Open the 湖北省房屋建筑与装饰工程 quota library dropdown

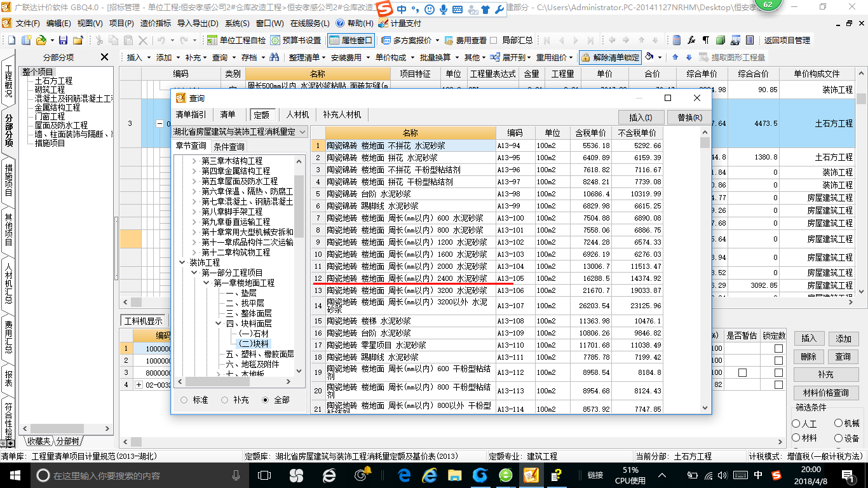[x=302, y=132]
